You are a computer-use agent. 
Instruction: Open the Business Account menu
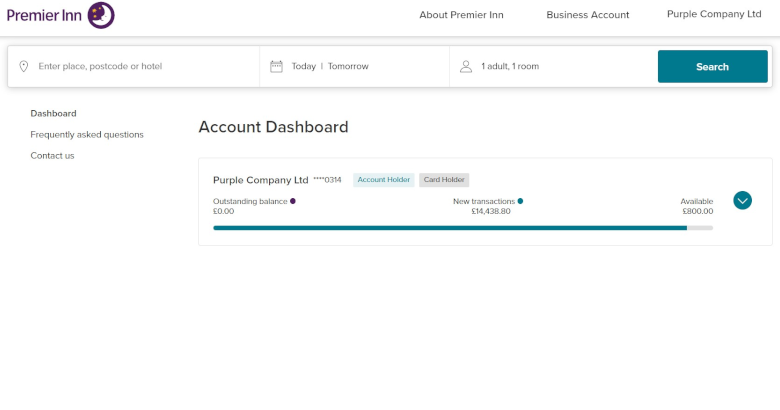(x=587, y=15)
